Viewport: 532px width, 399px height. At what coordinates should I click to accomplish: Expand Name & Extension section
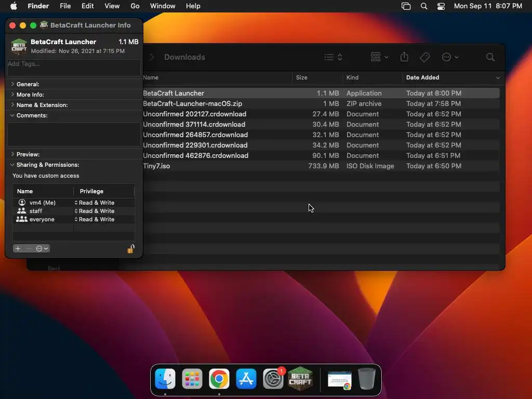pos(12,105)
